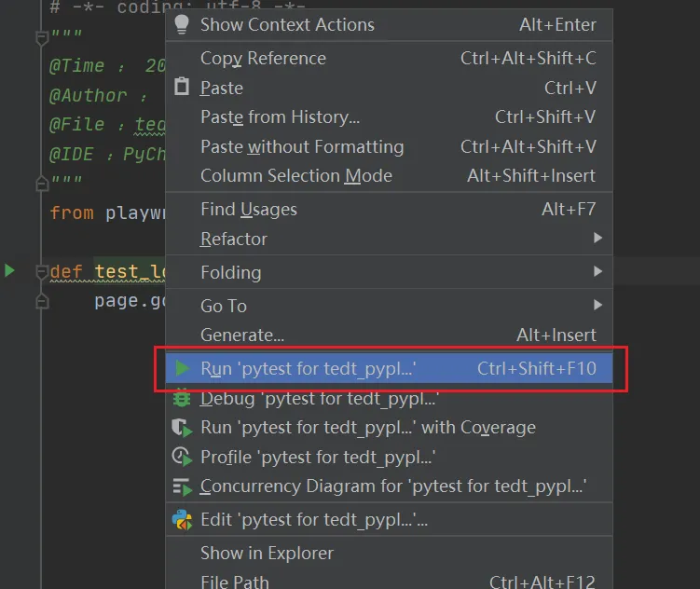This screenshot has width=700, height=589.
Task: Click the Python Edit configuration icon
Action: click(182, 520)
